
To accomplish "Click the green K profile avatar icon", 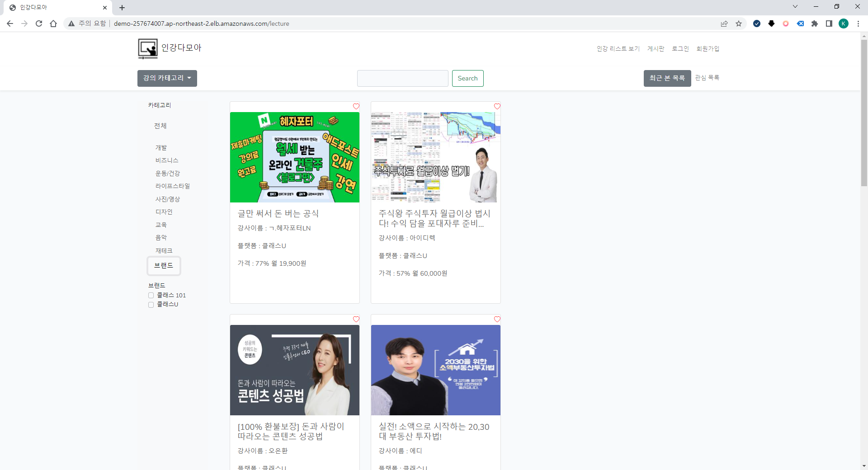I will (x=844, y=23).
